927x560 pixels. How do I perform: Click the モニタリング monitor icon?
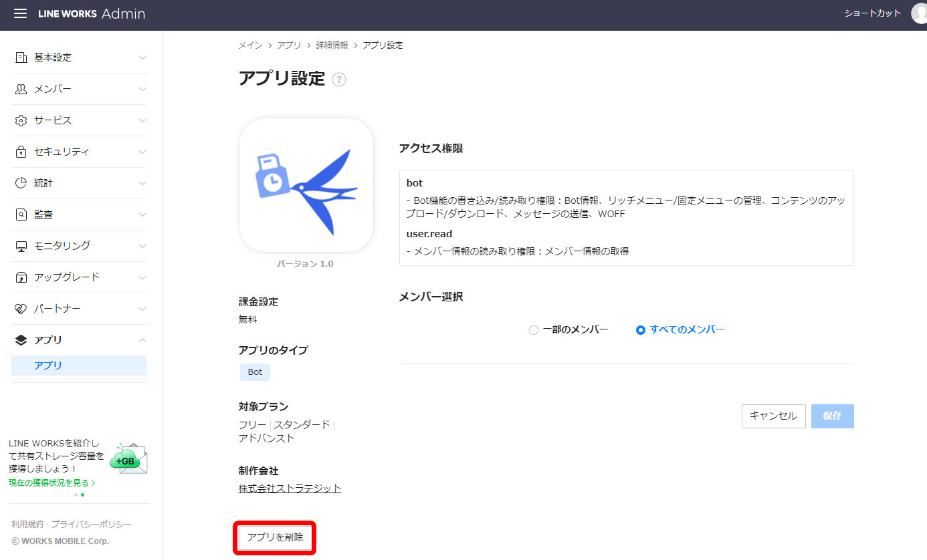(21, 246)
